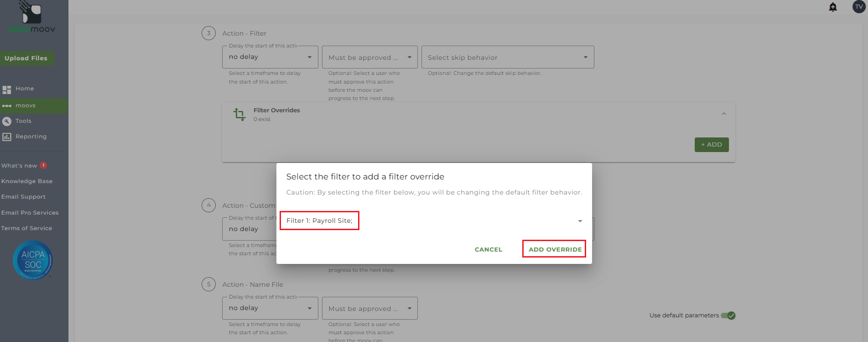Screen dimensions: 868x342
Task: Click the datamoov logo
Action: click(32, 18)
